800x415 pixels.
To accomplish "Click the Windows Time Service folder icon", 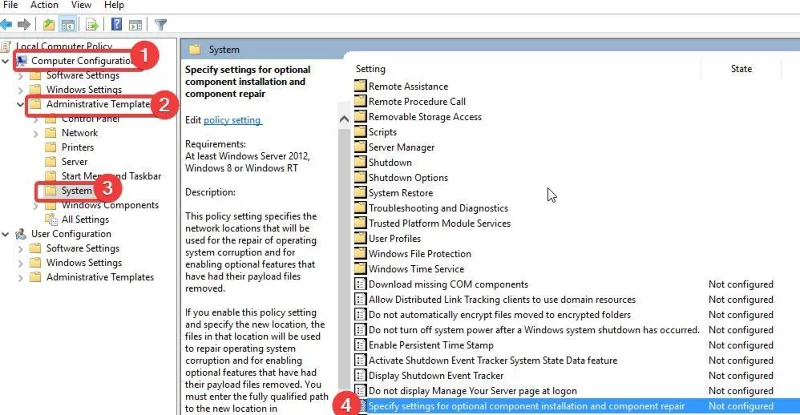I will pyautogui.click(x=360, y=268).
